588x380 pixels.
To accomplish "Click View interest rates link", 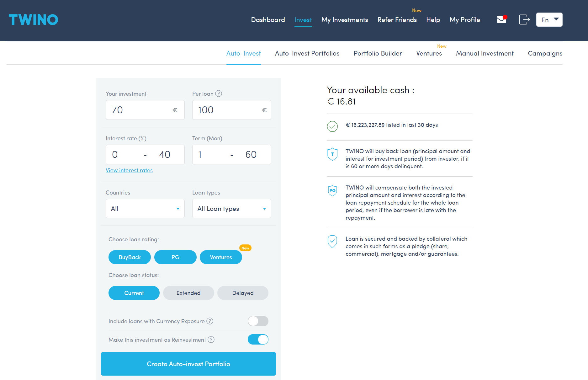I will pos(129,170).
